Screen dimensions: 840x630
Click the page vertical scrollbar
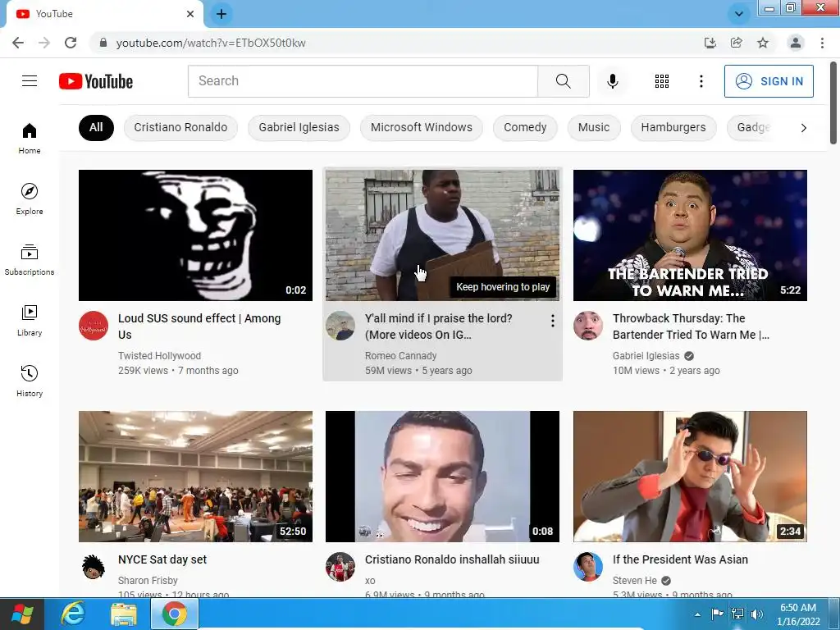(x=833, y=103)
